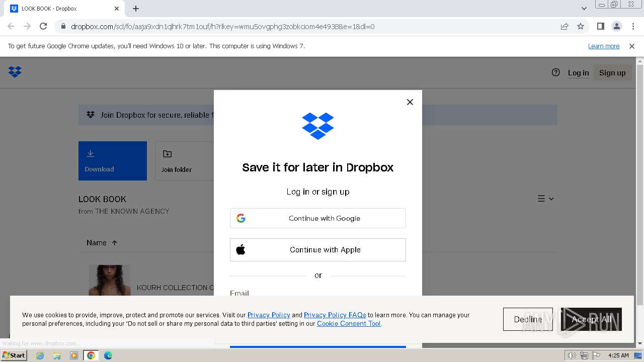Click the Download button
This screenshot has width=644, height=362.
(x=113, y=161)
